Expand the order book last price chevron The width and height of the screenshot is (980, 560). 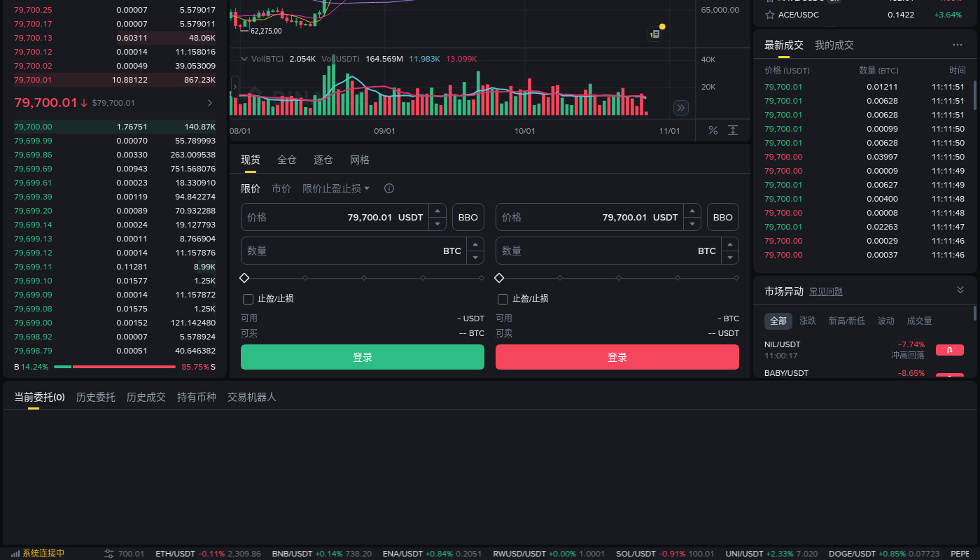(x=210, y=103)
